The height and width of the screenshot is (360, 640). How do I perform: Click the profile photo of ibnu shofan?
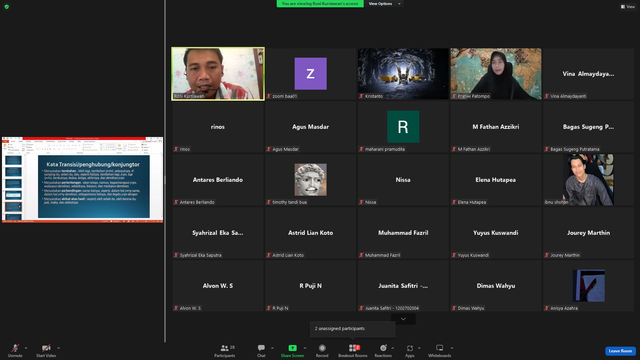tap(588, 180)
